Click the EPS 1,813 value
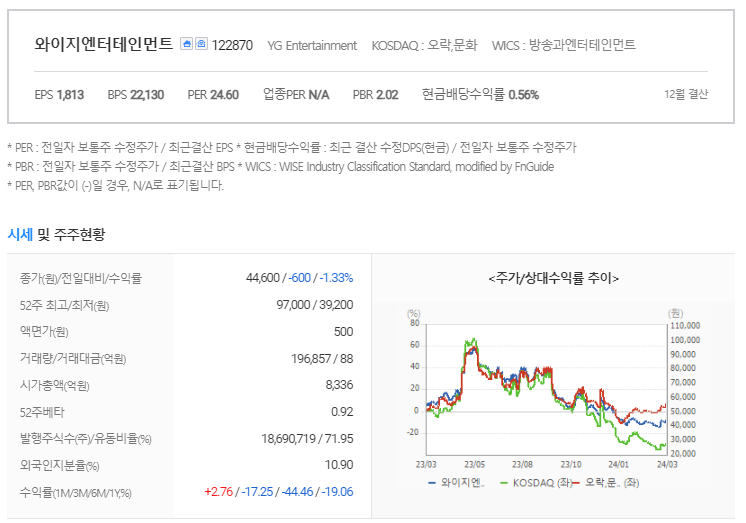 [x=59, y=95]
